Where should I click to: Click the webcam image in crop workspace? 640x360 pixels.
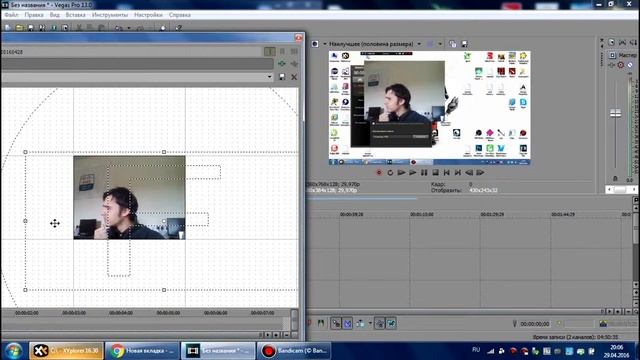(x=129, y=198)
